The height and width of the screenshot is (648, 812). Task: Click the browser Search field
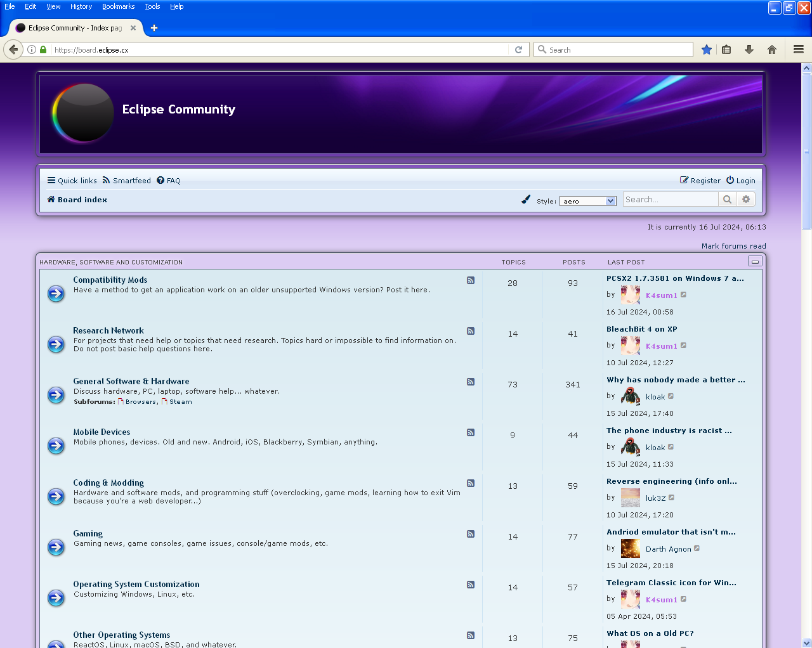tap(613, 49)
